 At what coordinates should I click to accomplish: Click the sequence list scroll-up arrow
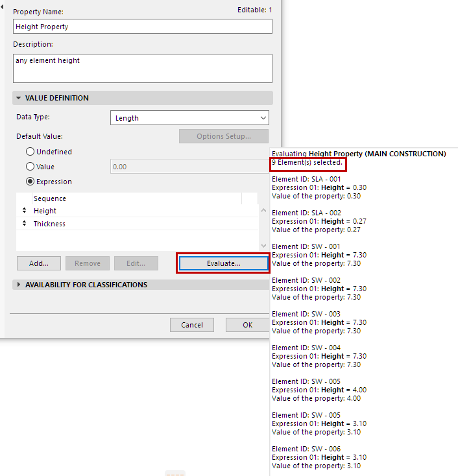263,210
